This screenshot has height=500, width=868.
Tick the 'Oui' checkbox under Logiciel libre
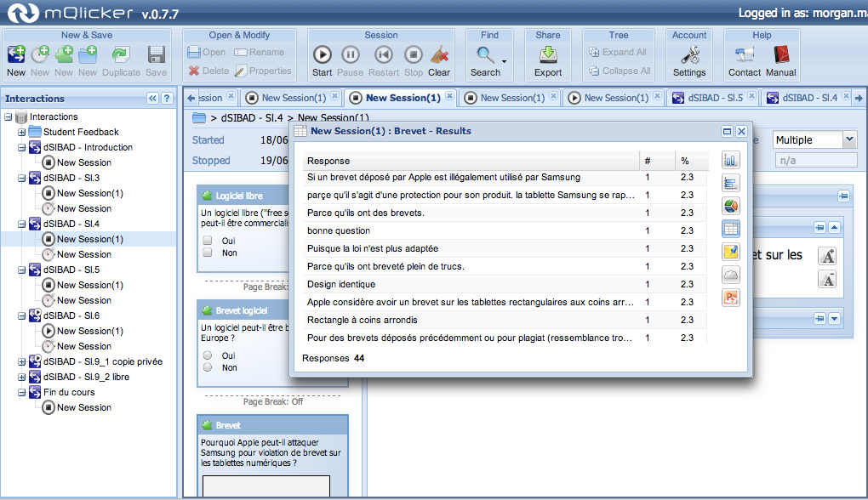click(207, 241)
